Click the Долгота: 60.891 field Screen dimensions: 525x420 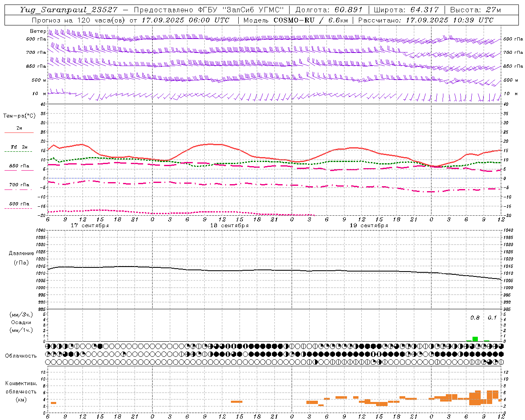pos(329,10)
